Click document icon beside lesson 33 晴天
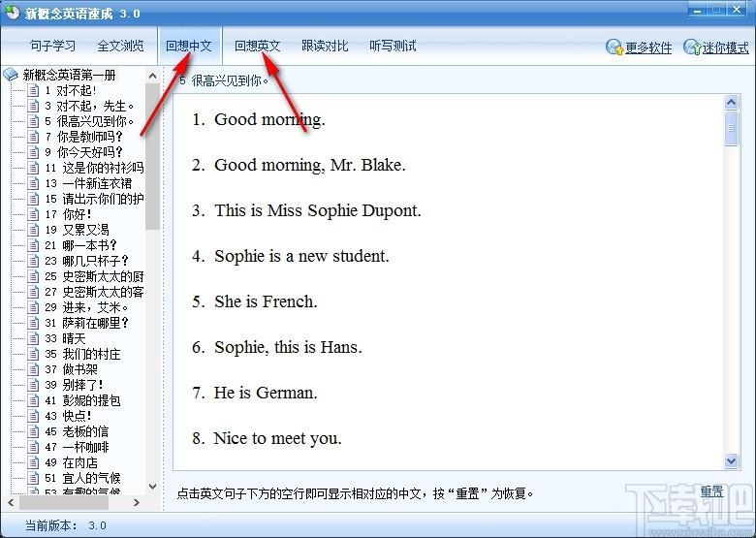The image size is (756, 538). click(33, 338)
